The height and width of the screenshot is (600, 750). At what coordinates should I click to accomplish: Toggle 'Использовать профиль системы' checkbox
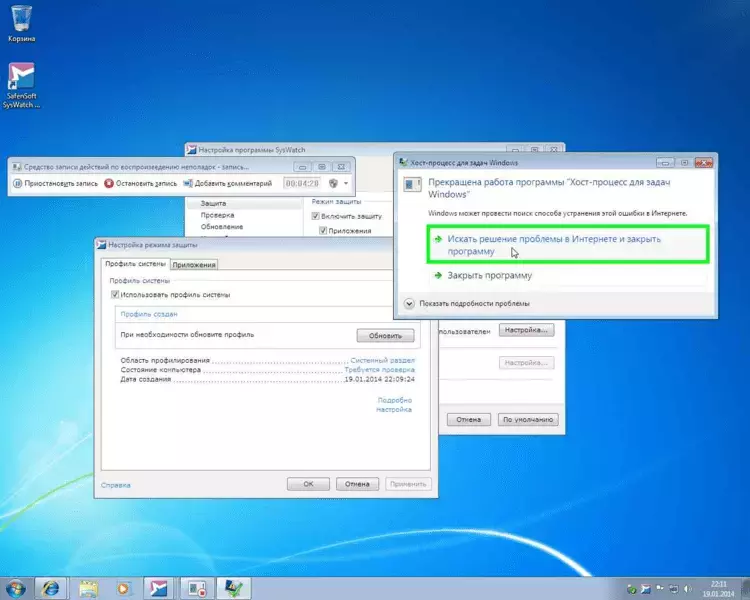pyautogui.click(x=115, y=295)
